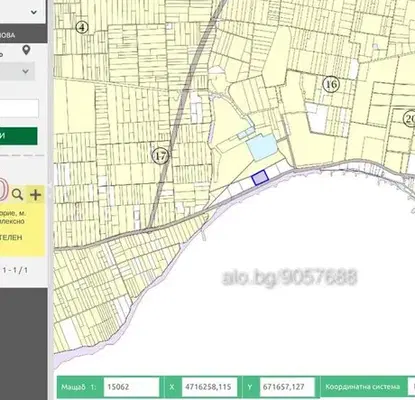Open the grey dropdown below the pin
Screen dimensions: 415x400
[17, 71]
